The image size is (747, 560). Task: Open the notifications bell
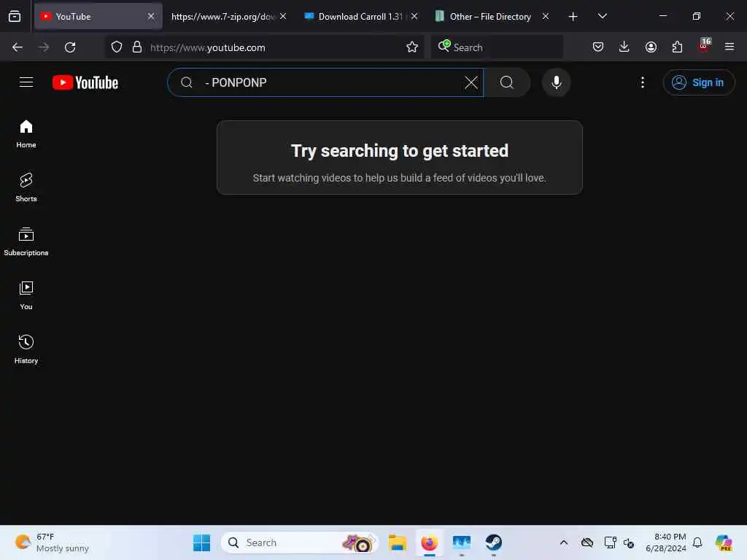[x=697, y=542]
